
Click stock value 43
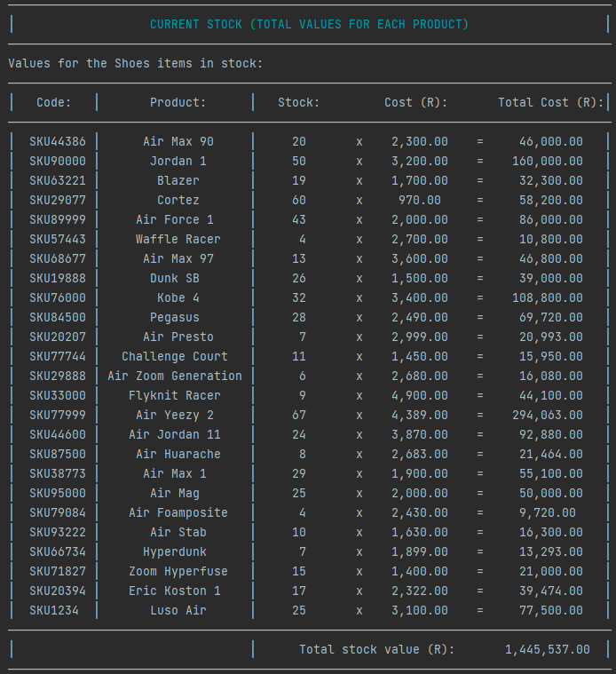pyautogui.click(x=299, y=219)
